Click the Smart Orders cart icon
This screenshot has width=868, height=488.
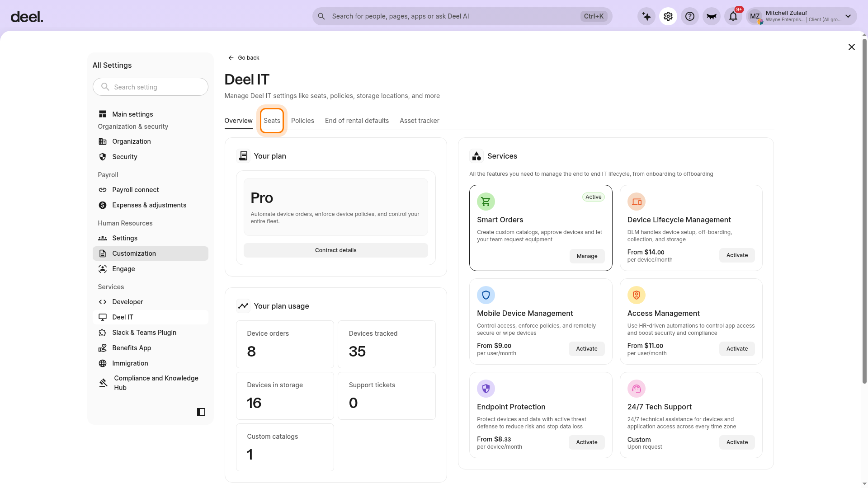point(486,202)
